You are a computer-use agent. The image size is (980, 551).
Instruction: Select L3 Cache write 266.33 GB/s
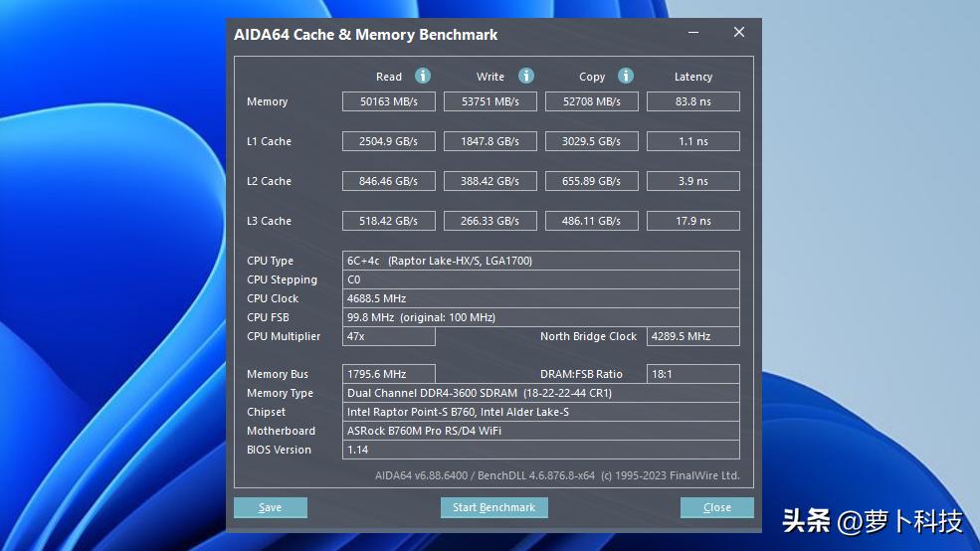(490, 221)
